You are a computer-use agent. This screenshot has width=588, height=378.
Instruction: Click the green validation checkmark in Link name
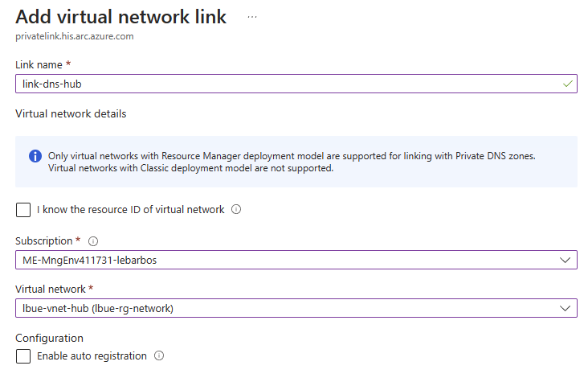click(568, 84)
